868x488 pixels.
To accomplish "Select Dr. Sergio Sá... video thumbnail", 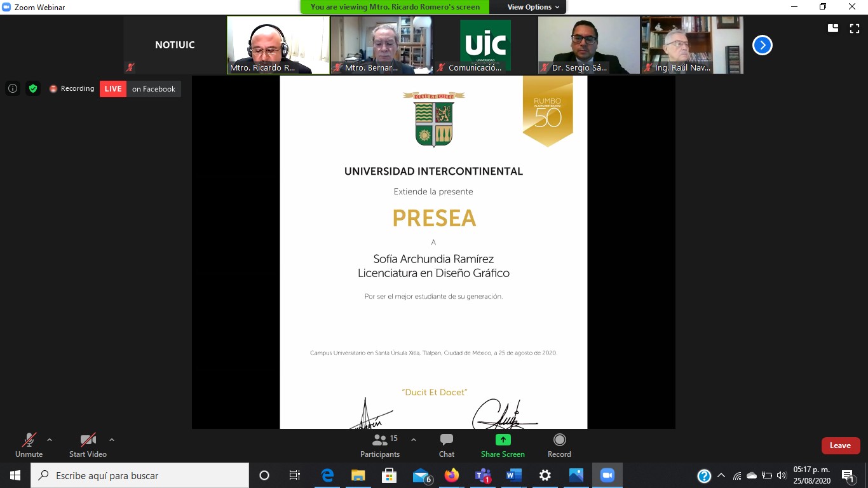I will tap(589, 45).
